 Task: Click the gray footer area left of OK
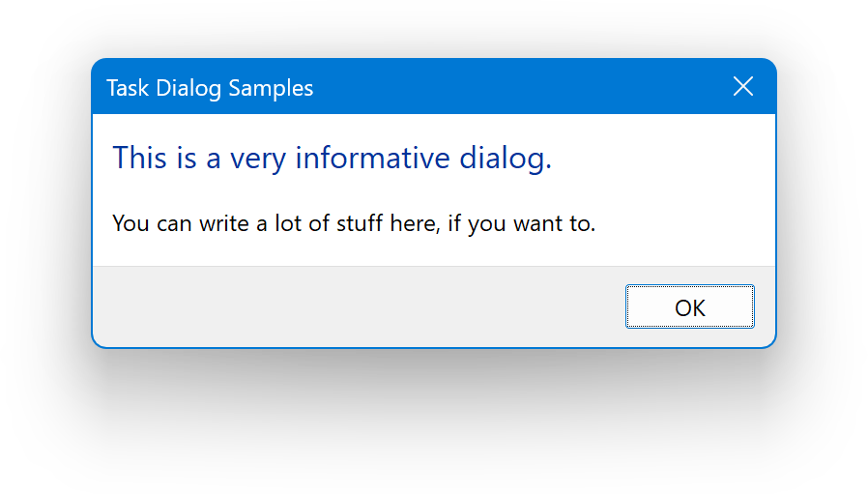(358, 306)
